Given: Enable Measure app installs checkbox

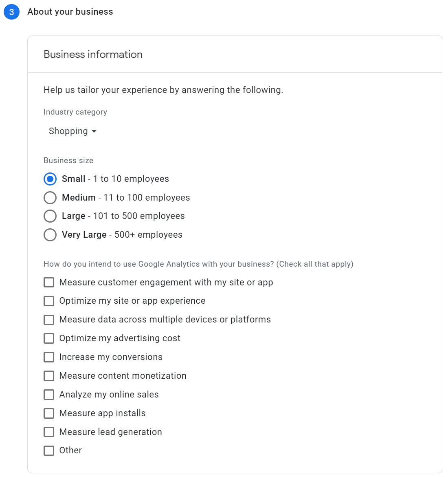Looking at the screenshot, I should tap(49, 413).
